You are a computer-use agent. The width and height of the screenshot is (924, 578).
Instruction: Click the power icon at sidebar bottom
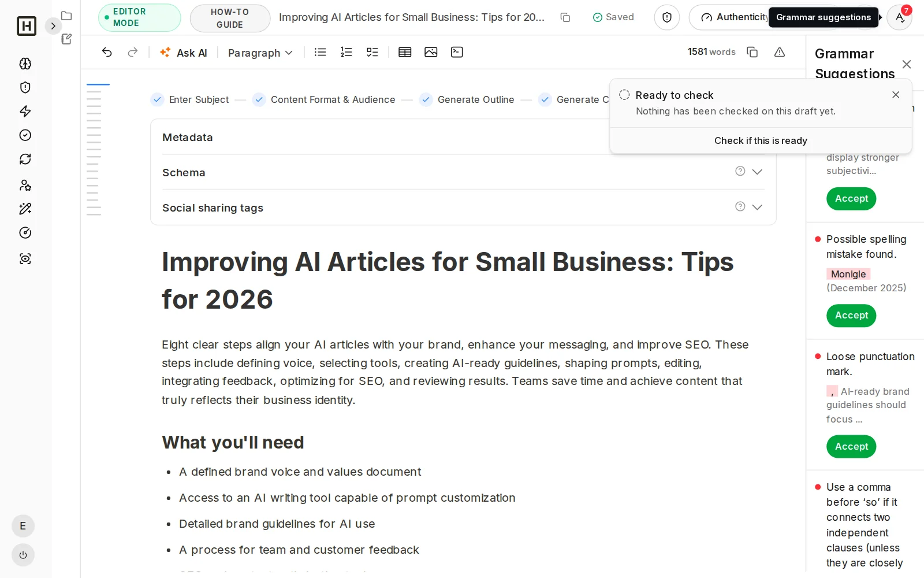coord(23,555)
